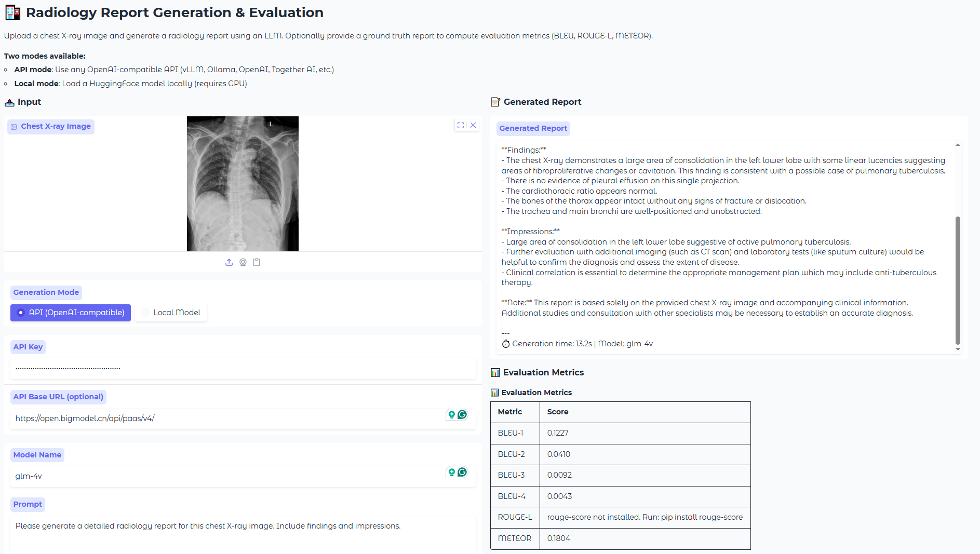Click the BLEU-3 metric cell
Viewport: 980px width, 554px height.
point(515,475)
